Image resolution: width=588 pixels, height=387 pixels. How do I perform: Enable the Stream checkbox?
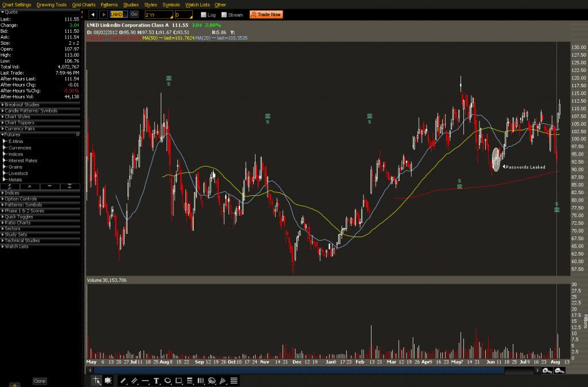pyautogui.click(x=224, y=14)
